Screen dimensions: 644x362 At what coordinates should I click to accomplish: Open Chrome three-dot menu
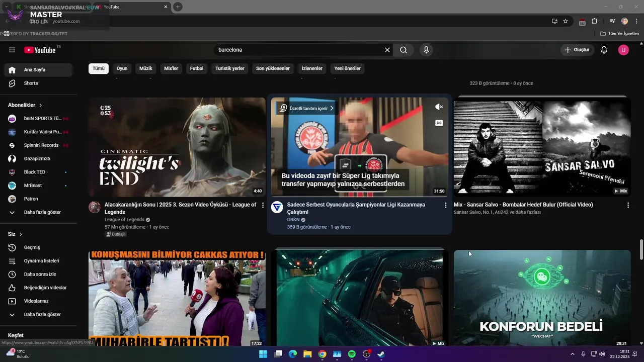pos(636,21)
